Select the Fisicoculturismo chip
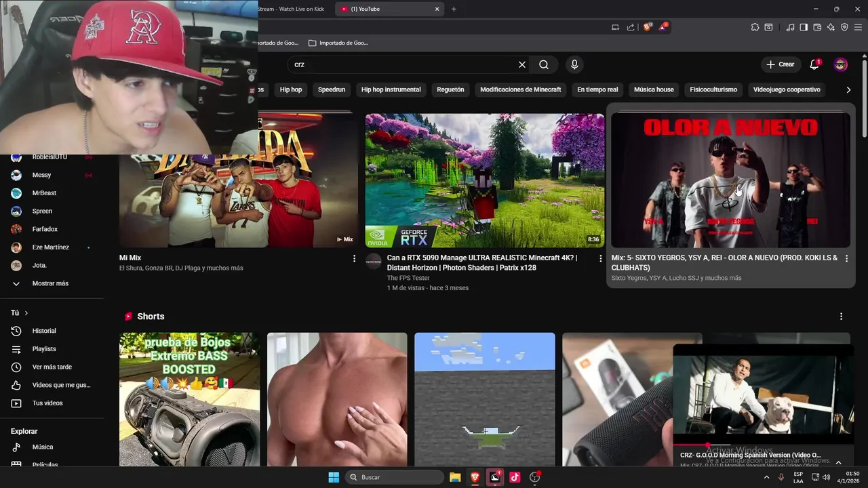868x488 pixels. click(713, 89)
